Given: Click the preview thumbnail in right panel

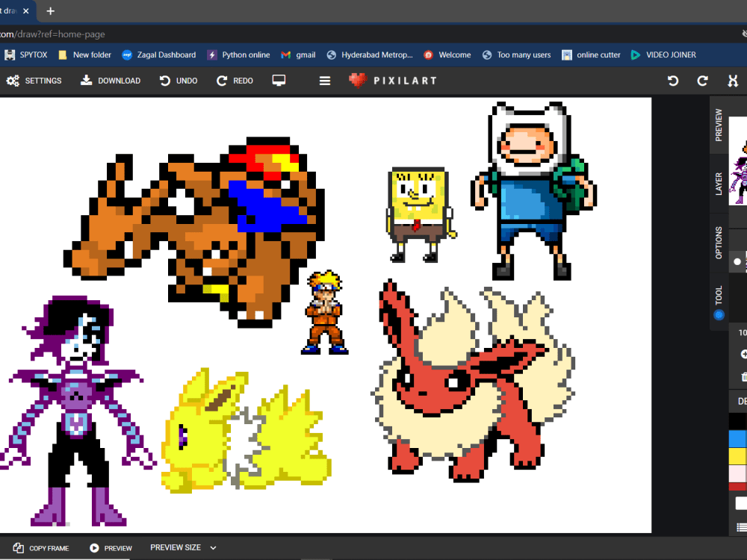Looking at the screenshot, I should (738, 161).
